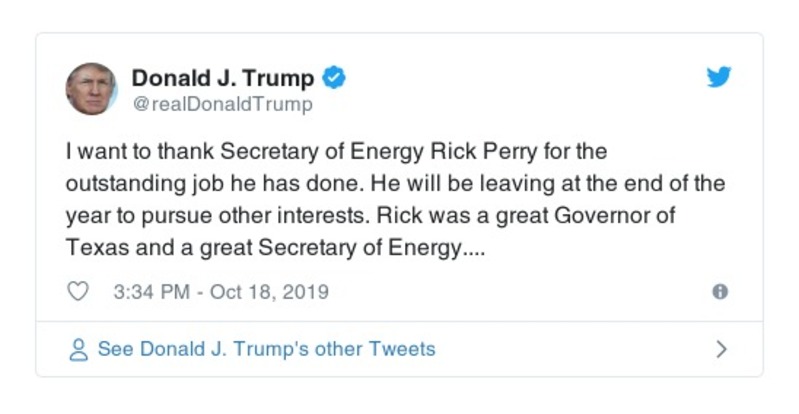Click the Twitter bird logo

(719, 78)
